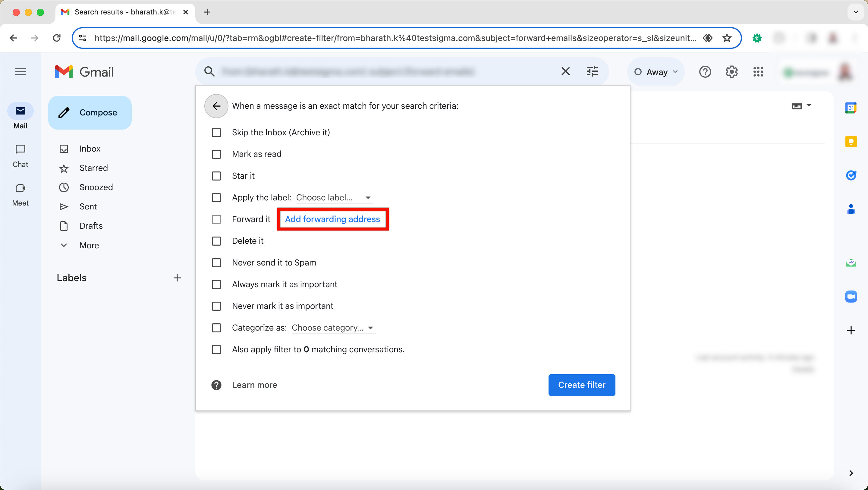Click the Away status indicator icon
Image resolution: width=868 pixels, height=490 pixels.
pos(638,71)
